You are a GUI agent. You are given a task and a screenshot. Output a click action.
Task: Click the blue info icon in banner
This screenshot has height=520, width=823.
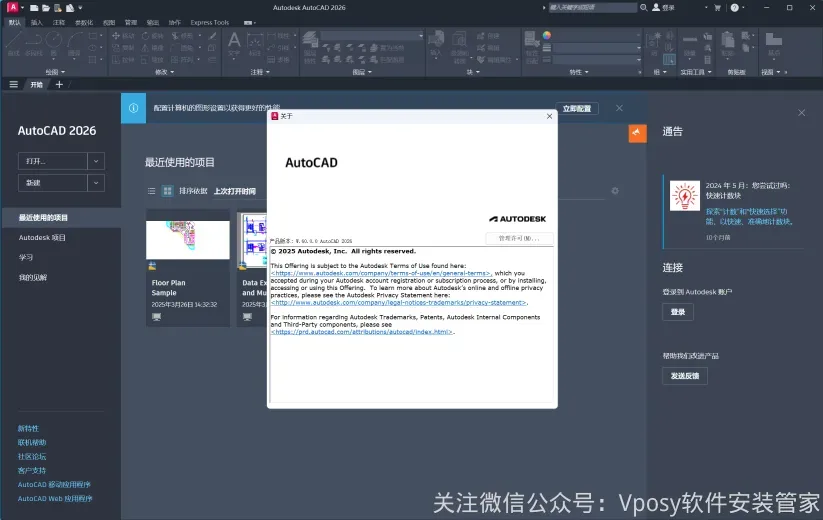pyautogui.click(x=133, y=108)
